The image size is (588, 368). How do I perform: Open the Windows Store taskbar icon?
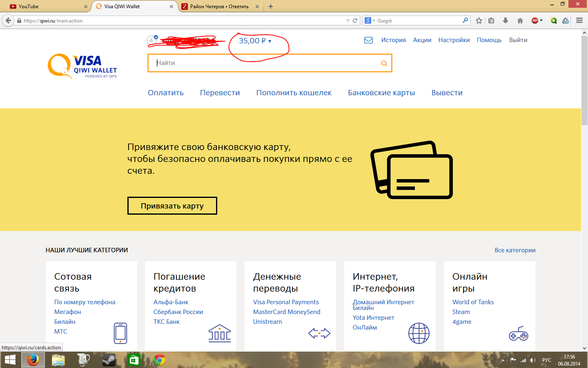tap(134, 360)
